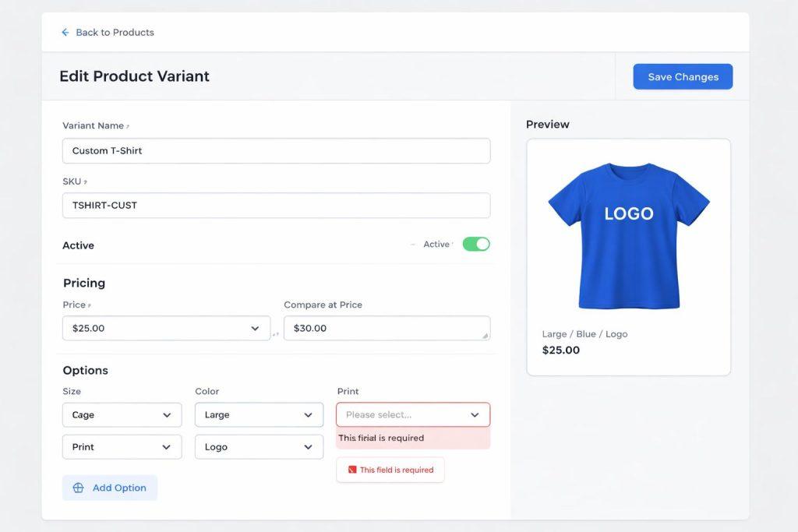Go back via Back to Products link
Image resolution: width=798 pixels, height=532 pixels.
coord(115,33)
